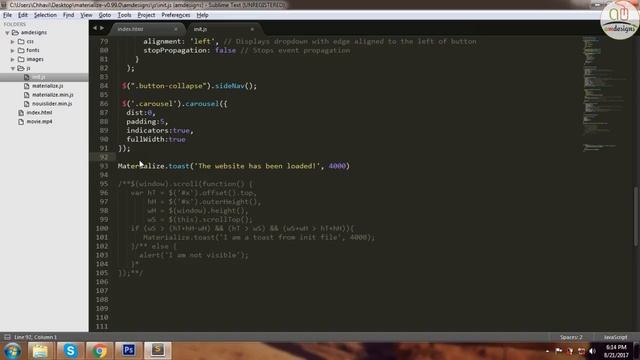Collapse the amdesigns folder
Viewport: 640px width, 360px height.
(7, 33)
